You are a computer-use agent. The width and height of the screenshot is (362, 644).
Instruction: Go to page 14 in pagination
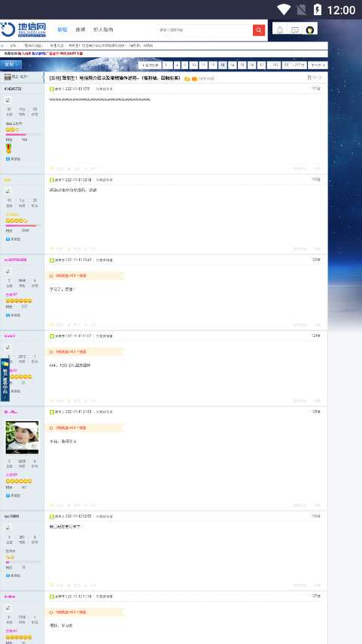(232, 65)
